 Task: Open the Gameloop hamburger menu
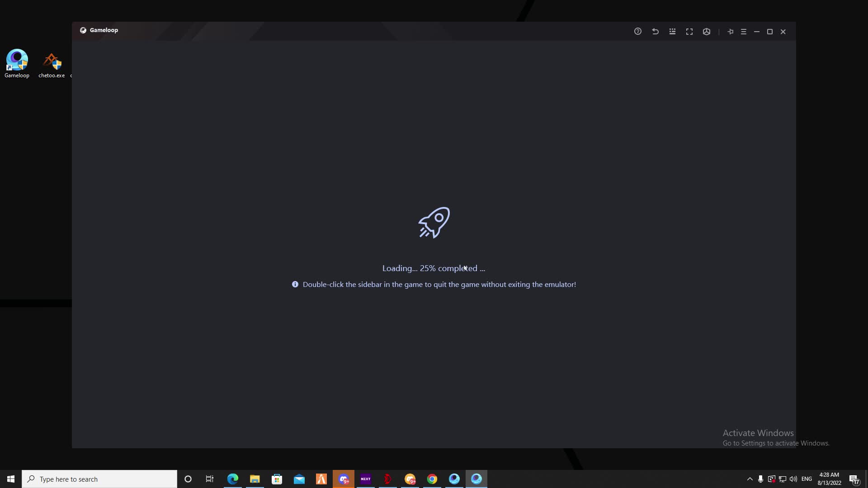(x=744, y=32)
